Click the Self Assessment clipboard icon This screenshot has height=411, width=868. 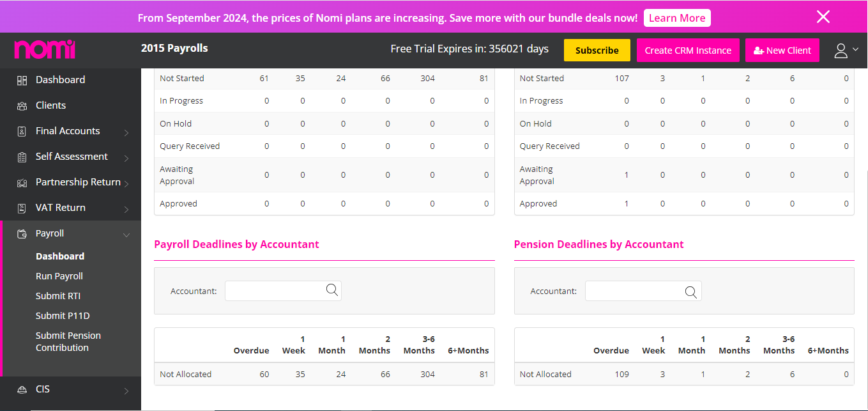(x=22, y=157)
